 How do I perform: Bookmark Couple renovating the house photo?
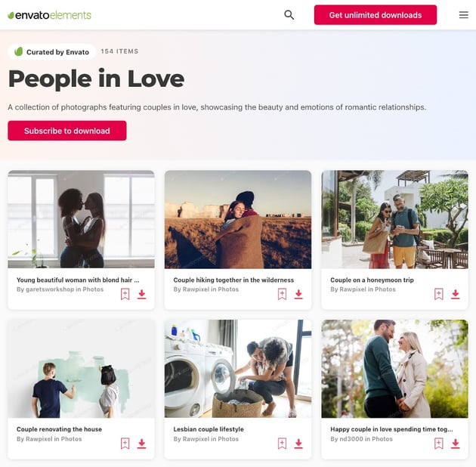[125, 444]
